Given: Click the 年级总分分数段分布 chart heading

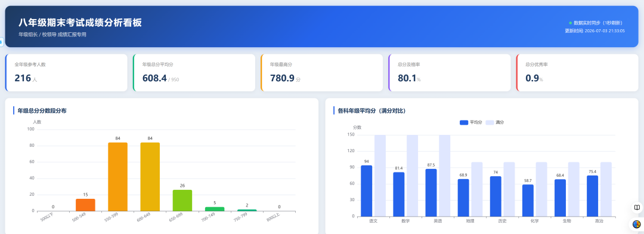Looking at the screenshot, I should (42, 110).
